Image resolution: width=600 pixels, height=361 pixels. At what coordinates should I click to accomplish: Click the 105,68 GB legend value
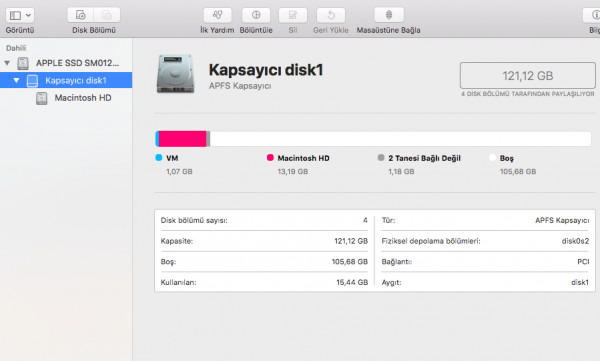518,172
